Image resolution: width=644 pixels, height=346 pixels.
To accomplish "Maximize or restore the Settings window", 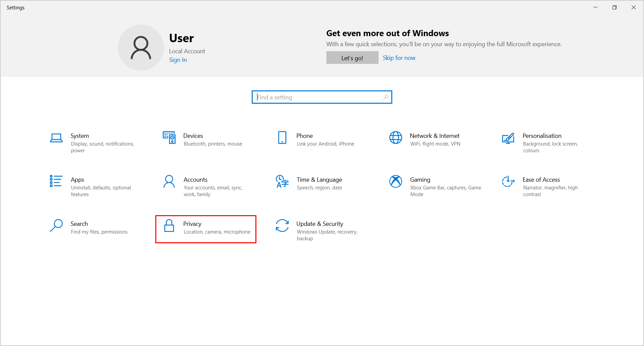I will tap(614, 7).
